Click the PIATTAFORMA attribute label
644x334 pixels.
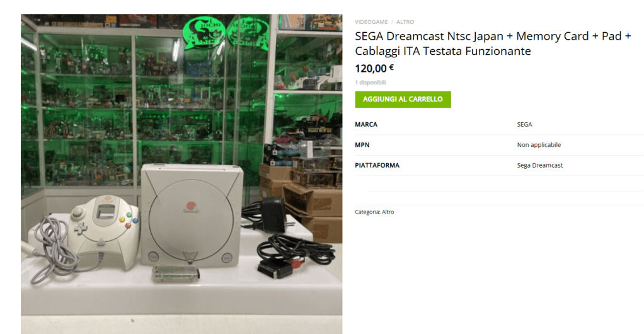377,166
